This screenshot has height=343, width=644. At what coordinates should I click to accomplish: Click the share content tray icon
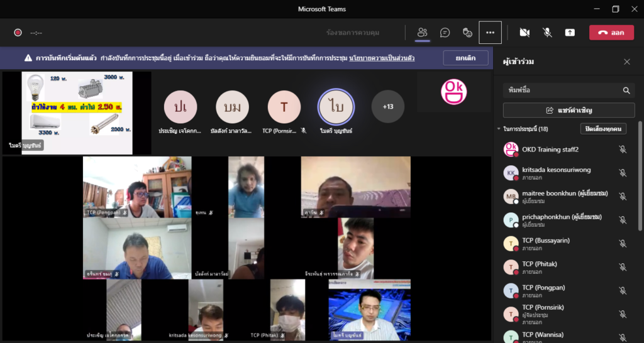tap(570, 33)
